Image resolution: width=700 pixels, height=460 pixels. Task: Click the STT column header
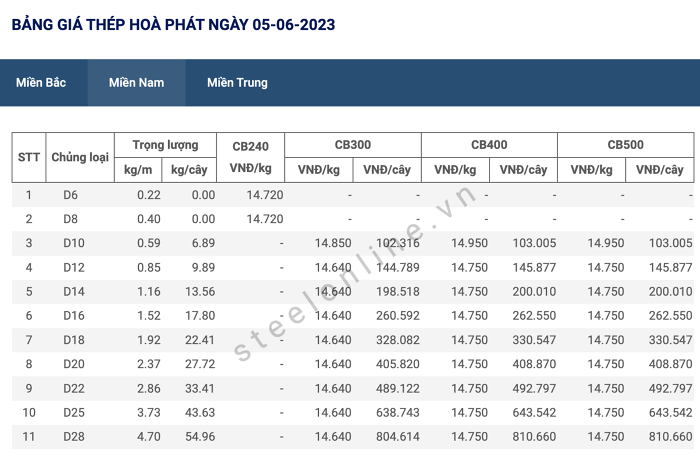coord(29,157)
